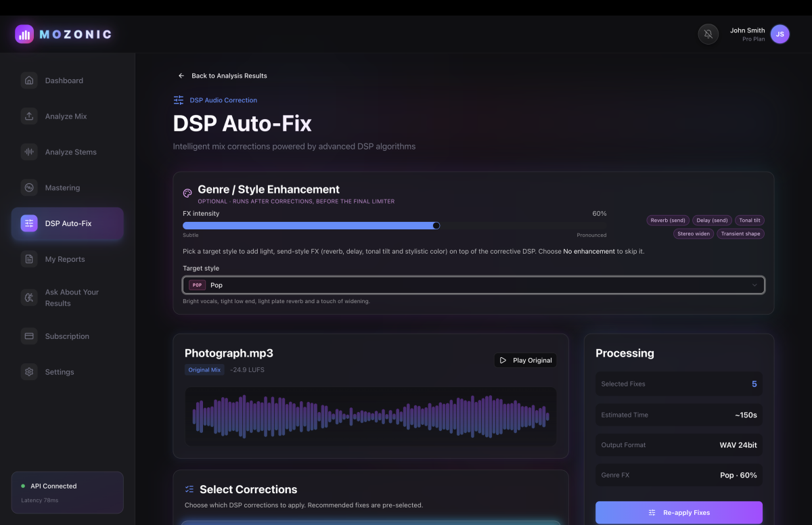The image size is (812, 525).
Task: Click the DSP Auto-Fix sliders icon
Action: coord(29,223)
